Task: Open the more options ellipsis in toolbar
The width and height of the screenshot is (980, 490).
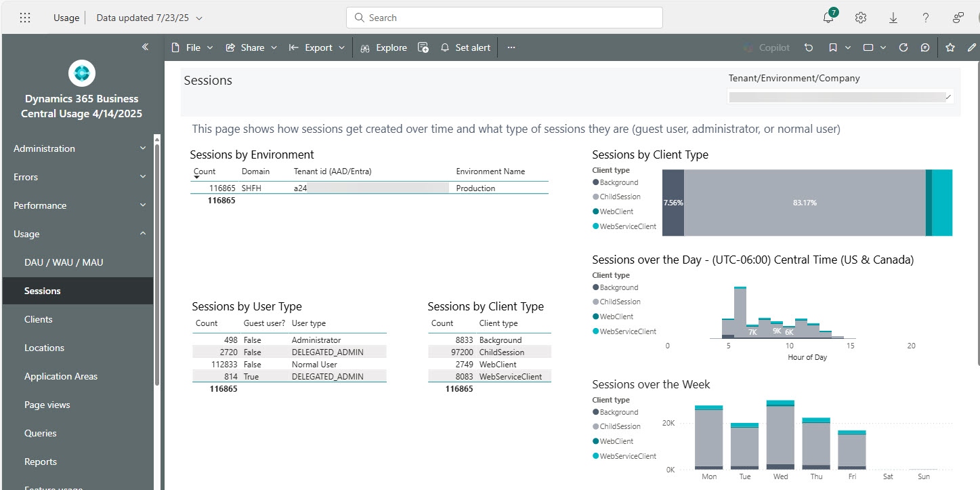Action: pos(511,47)
